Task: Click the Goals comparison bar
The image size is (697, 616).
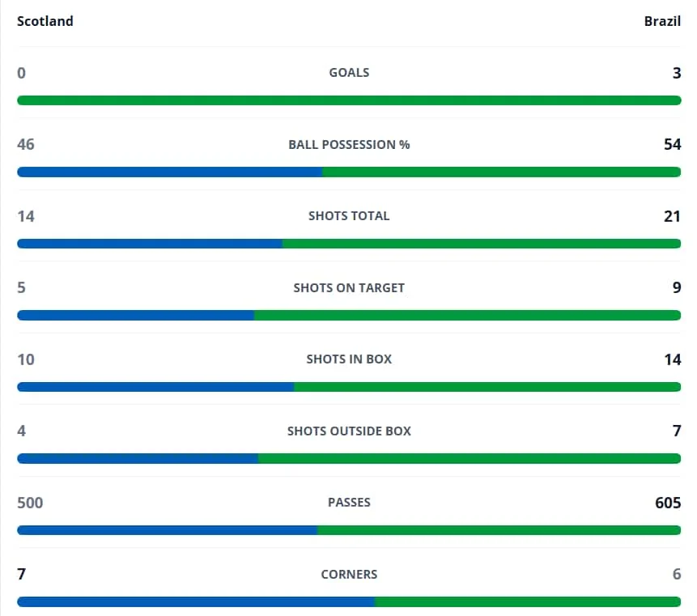Action: coord(349,100)
